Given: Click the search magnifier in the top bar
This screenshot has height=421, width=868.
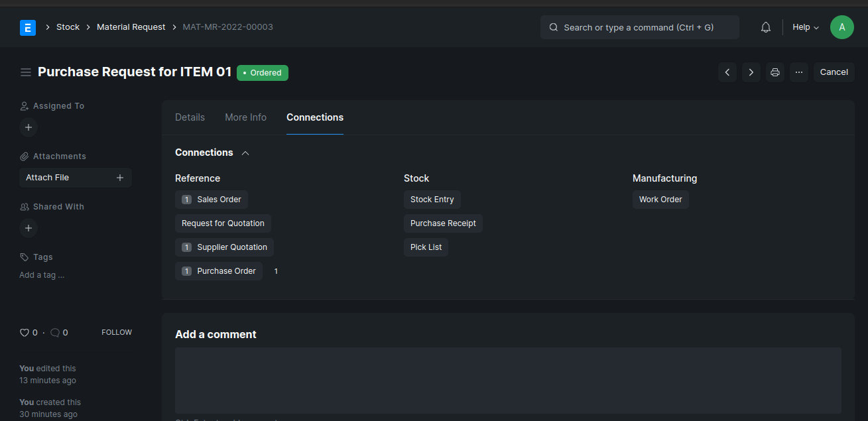Looking at the screenshot, I should point(553,27).
